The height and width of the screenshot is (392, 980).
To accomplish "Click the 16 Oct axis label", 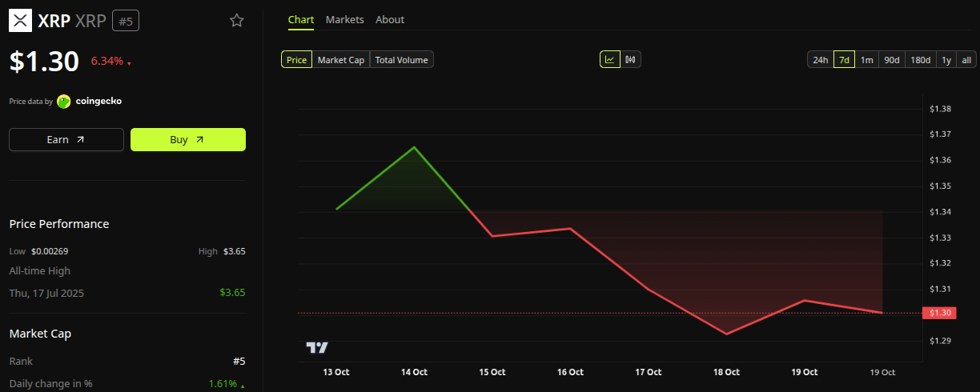I will [570, 372].
